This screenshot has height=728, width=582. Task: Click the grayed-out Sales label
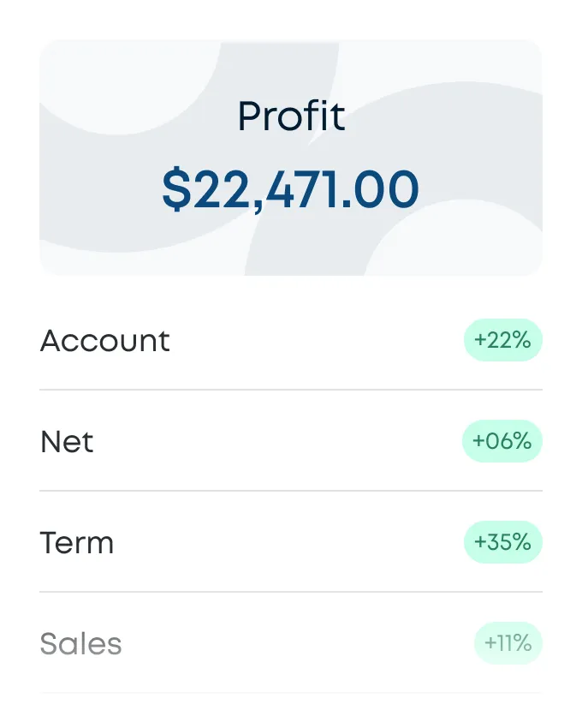coord(80,643)
